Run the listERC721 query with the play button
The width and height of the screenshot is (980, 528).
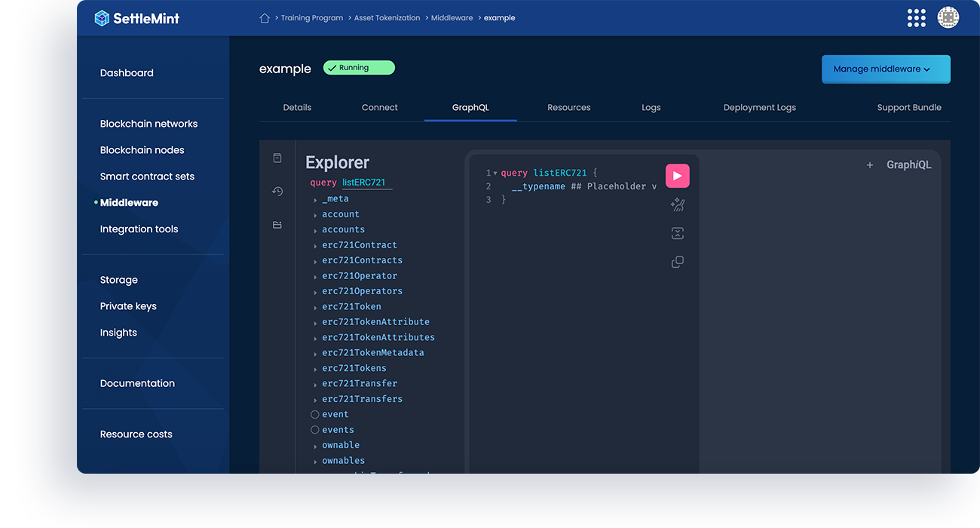[677, 175]
